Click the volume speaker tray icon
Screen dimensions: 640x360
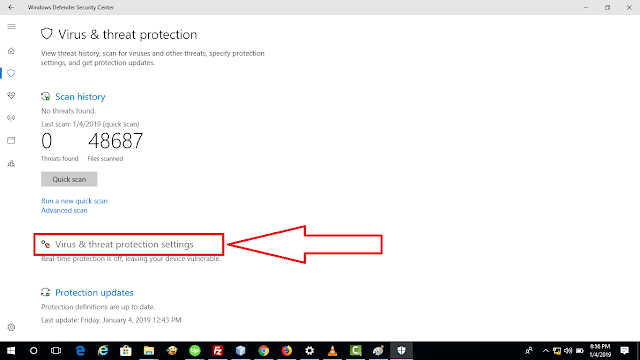click(x=568, y=351)
